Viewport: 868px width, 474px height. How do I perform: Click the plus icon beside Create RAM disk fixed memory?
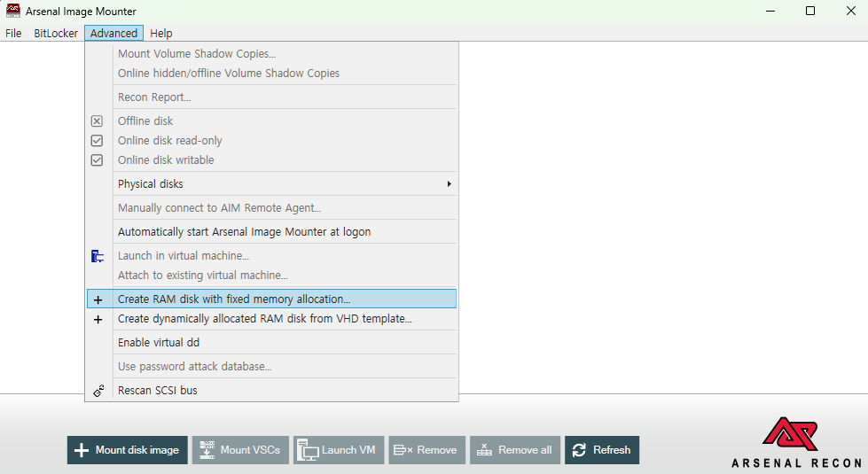(98, 299)
